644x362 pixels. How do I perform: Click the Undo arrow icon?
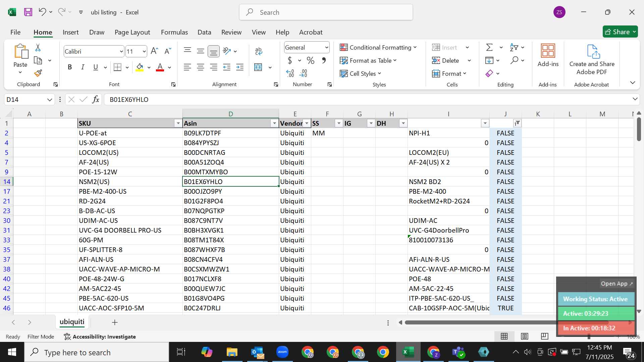pyautogui.click(x=42, y=12)
